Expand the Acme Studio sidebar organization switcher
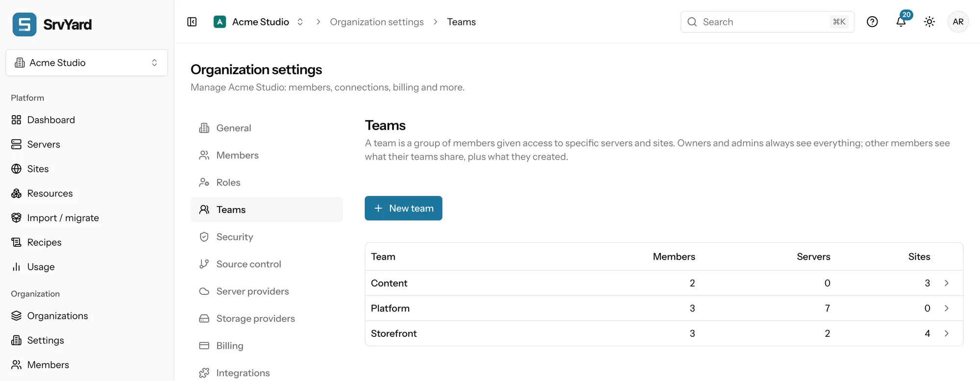The image size is (980, 381). (x=87, y=63)
